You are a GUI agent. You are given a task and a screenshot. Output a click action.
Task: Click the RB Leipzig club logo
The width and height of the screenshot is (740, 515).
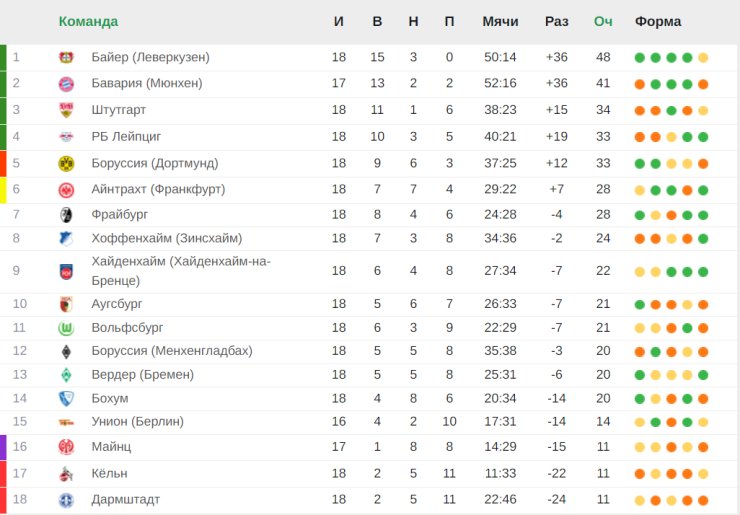(67, 136)
